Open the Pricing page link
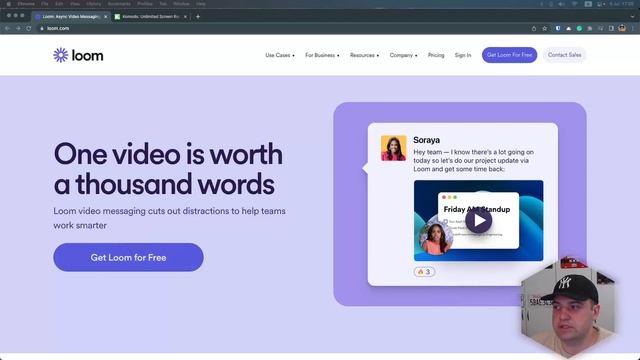The width and height of the screenshot is (640, 360). coord(436,55)
